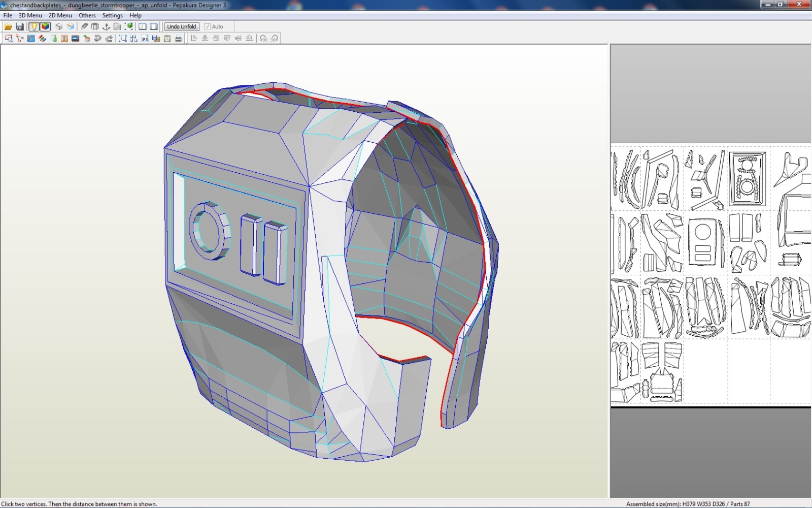Click the align horizontal center icon
812x508 pixels.
[205, 38]
